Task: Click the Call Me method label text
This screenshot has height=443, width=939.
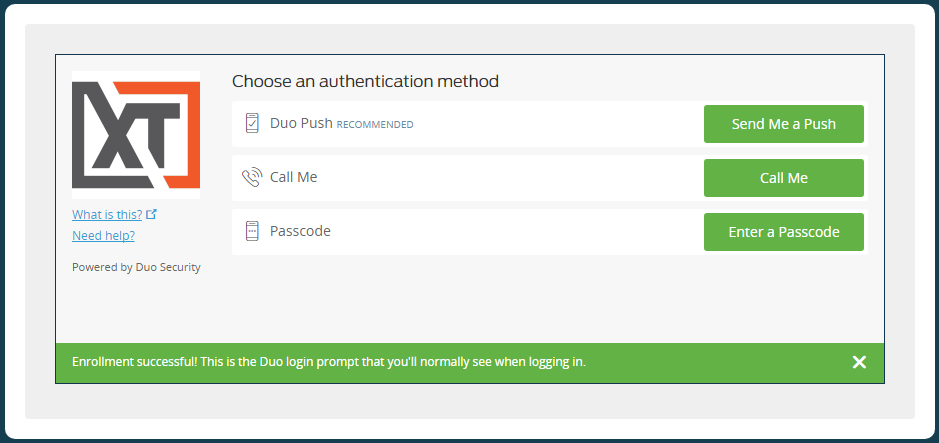Action: (x=293, y=177)
